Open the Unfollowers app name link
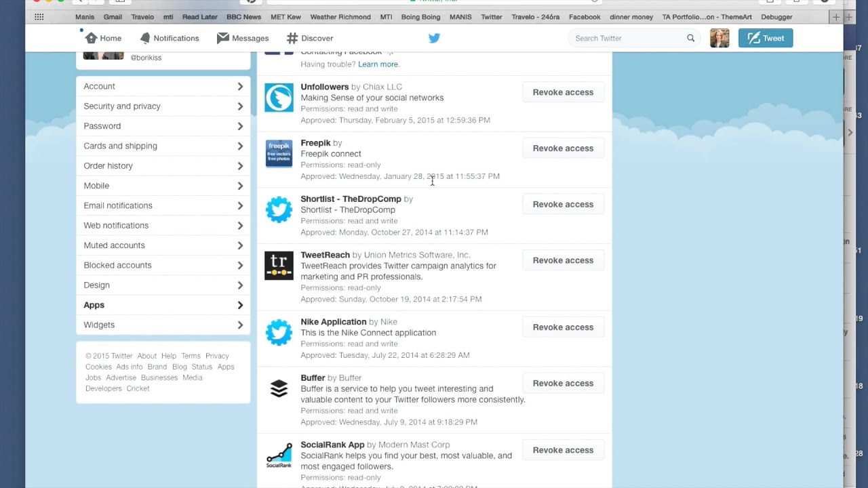 (x=325, y=87)
